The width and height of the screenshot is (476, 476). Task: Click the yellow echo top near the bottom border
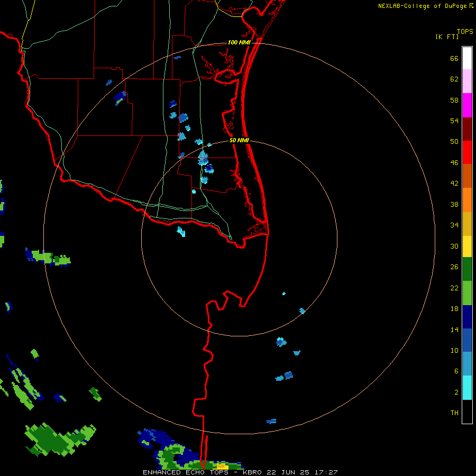[222, 466]
